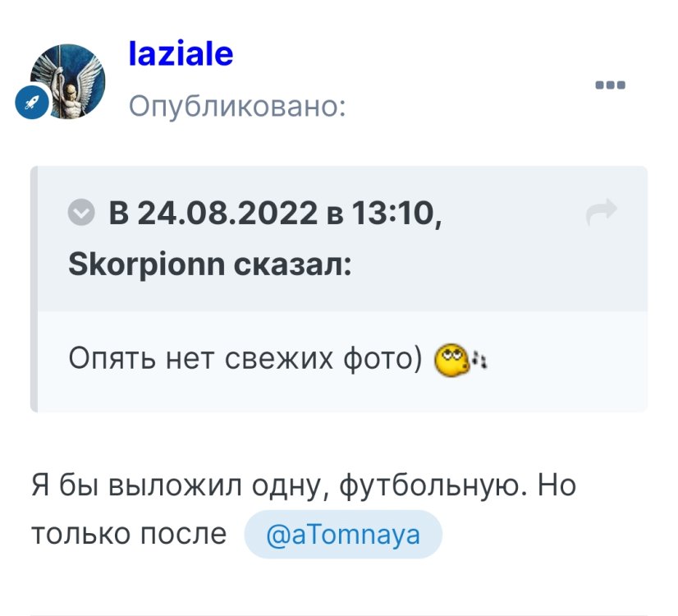Viewport: 678px width, 616px height.
Task: Open the three-dots post options menu
Action: 610,85
